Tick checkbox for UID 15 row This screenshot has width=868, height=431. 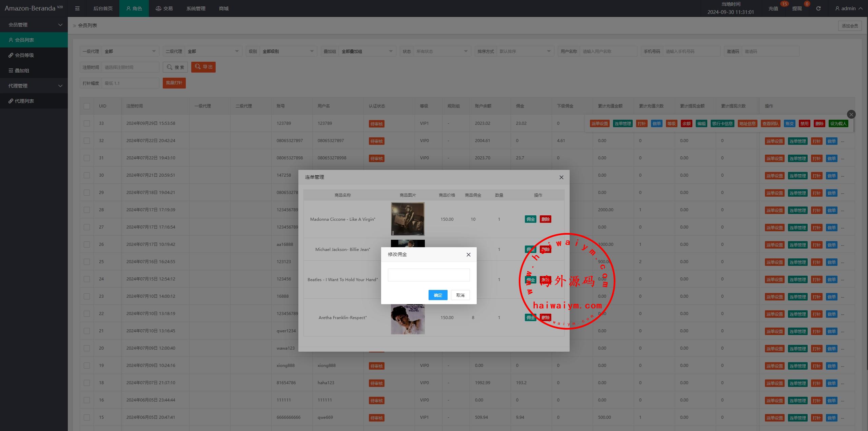(x=87, y=417)
